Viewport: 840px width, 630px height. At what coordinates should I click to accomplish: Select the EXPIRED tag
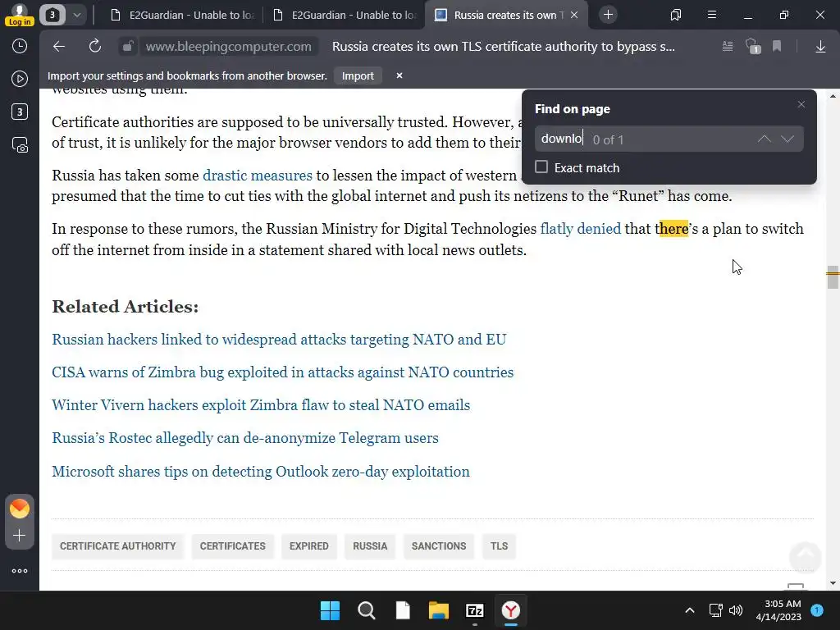tap(309, 546)
